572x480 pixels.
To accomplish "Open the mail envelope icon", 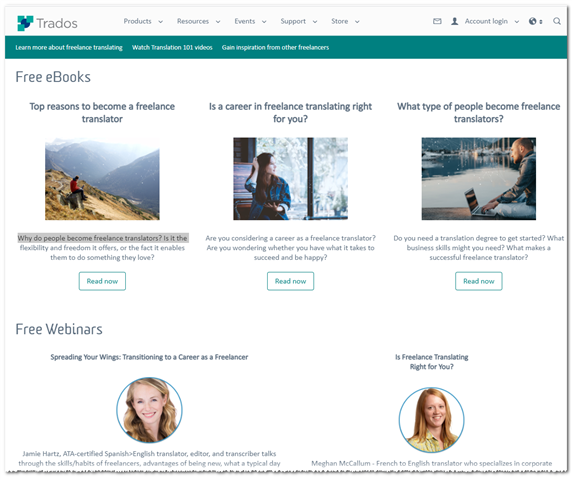I will (437, 22).
